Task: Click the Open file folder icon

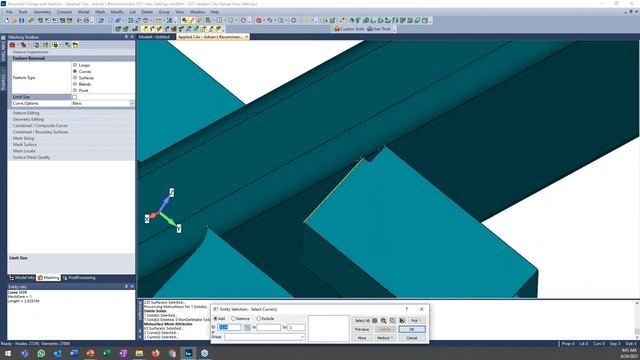Action: [x=14, y=20]
